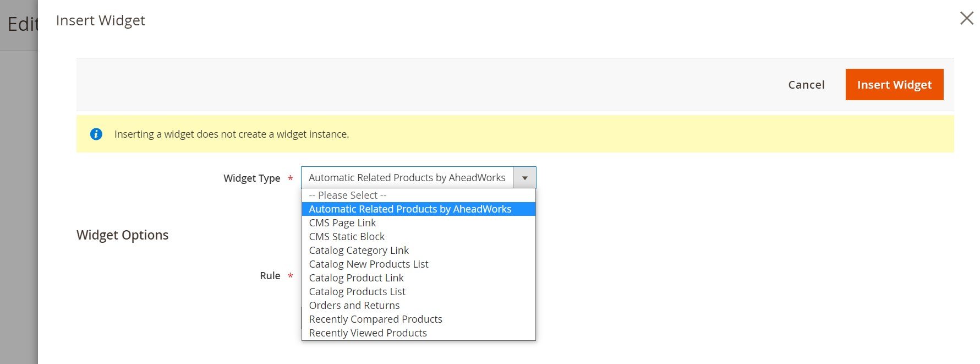Select CMS Static Block widget type
Screen dimensions: 980x364
point(418,237)
